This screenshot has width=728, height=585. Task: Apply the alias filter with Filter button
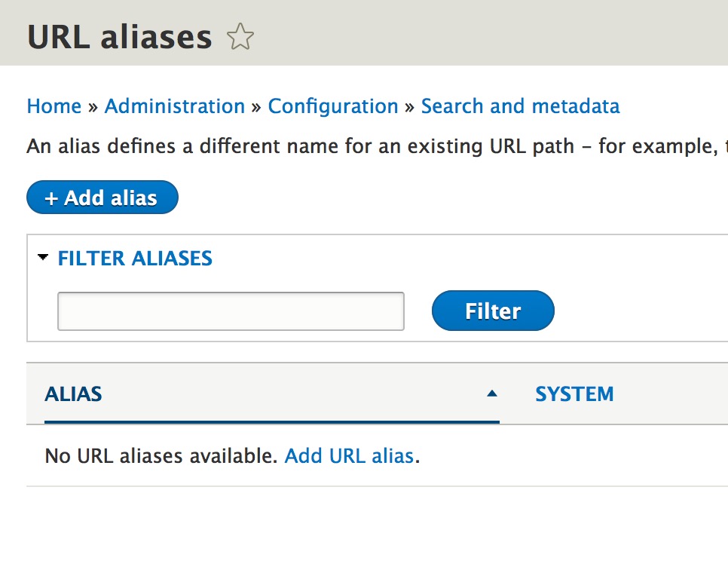(x=493, y=310)
